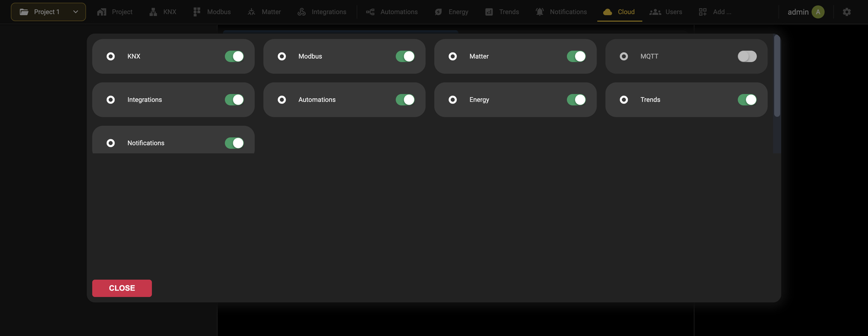The image size is (868, 336).
Task: Click the Add widgets icon in navbar
Action: coord(703,12)
